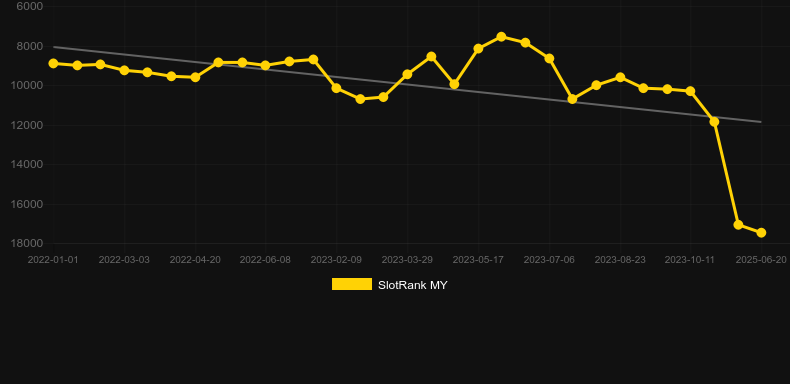Click the second-to-last point near 17000

point(739,224)
